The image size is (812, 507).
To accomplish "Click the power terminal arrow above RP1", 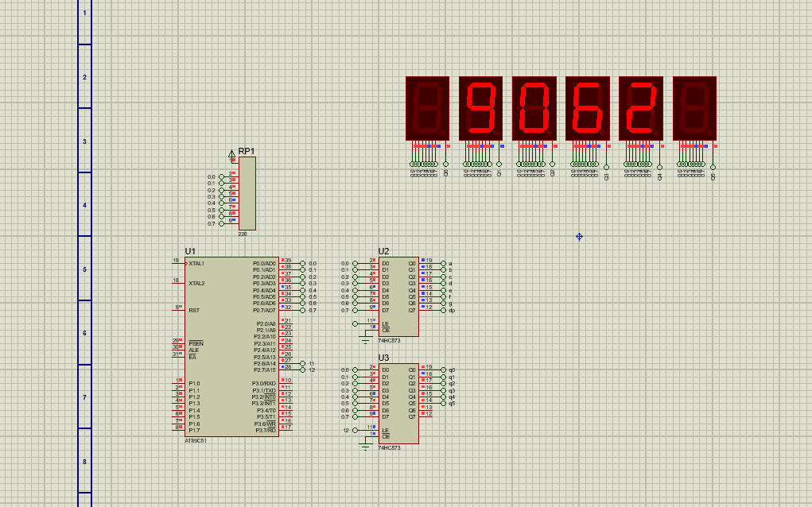I will pos(231,153).
